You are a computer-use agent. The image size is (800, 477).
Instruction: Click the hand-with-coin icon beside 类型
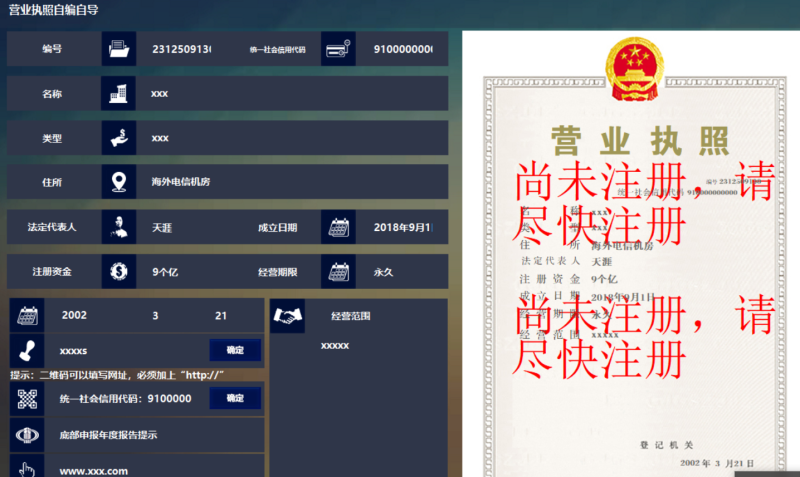119,138
